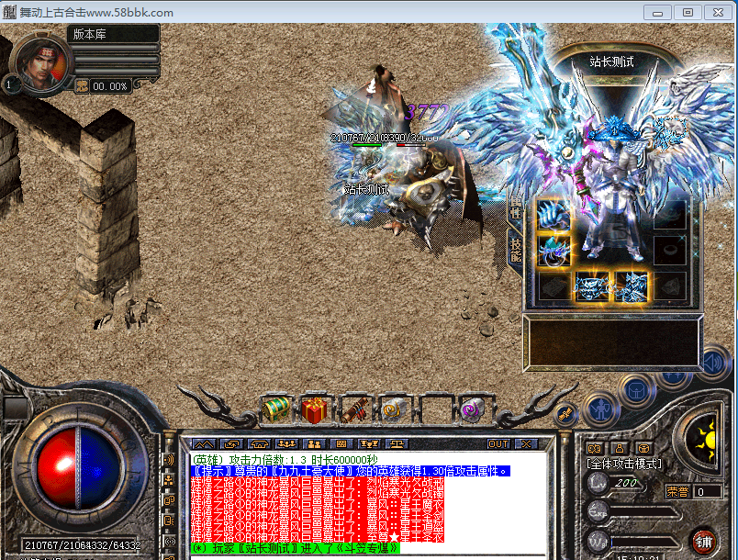Screen dimensions: 738x560
Task: Open the 属性 attributes tab in equipment panel
Action: point(516,207)
